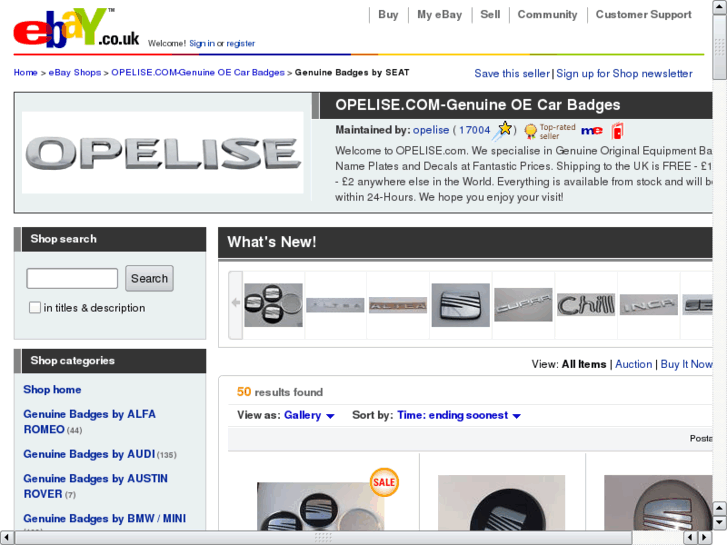Open the seller's 'me' page icon
The width and height of the screenshot is (727, 545).
point(592,131)
